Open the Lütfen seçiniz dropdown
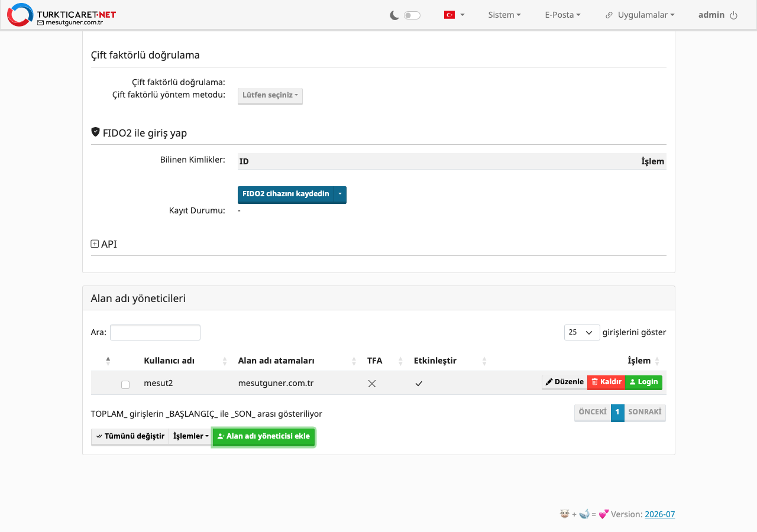Image resolution: width=757 pixels, height=532 pixels. click(x=270, y=96)
